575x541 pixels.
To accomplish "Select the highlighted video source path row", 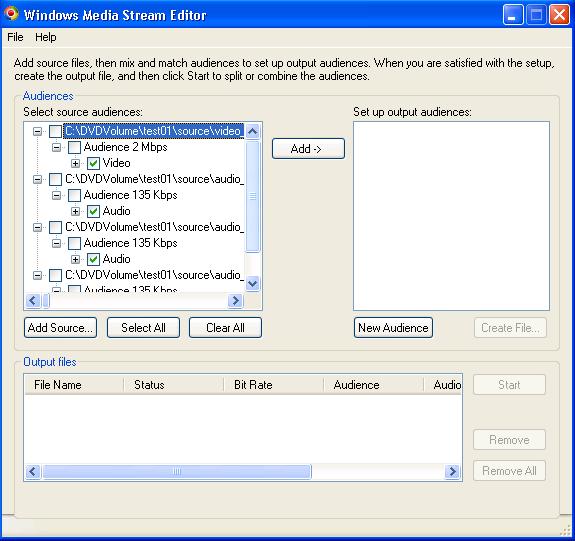I will point(153,131).
